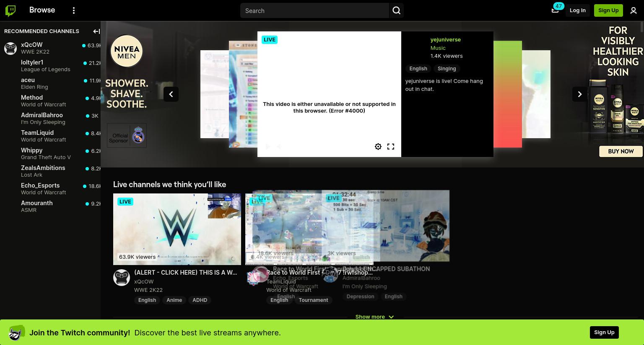Click the Twitch community raccoon mascot icon

tap(16, 333)
